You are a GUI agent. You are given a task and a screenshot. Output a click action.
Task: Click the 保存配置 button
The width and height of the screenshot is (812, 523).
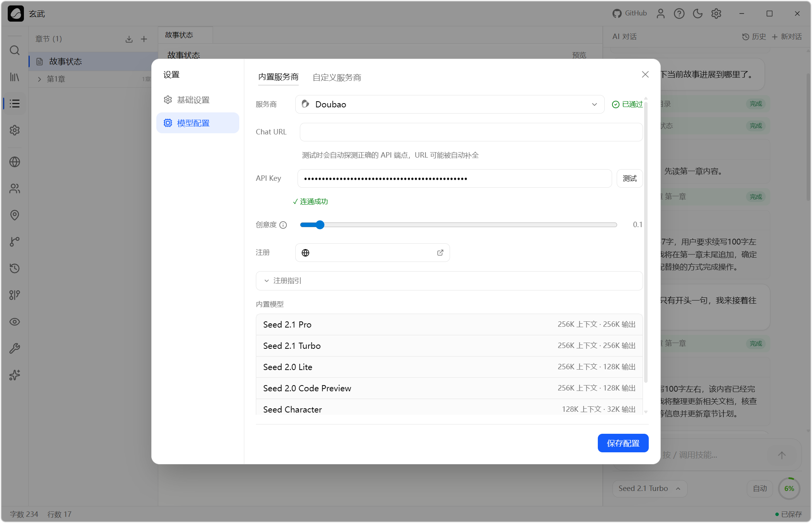pyautogui.click(x=623, y=443)
